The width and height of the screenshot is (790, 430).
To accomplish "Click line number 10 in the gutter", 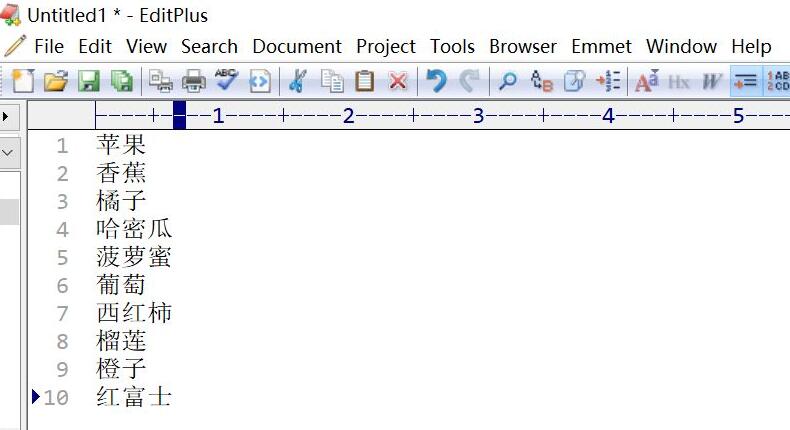I will click(56, 398).
